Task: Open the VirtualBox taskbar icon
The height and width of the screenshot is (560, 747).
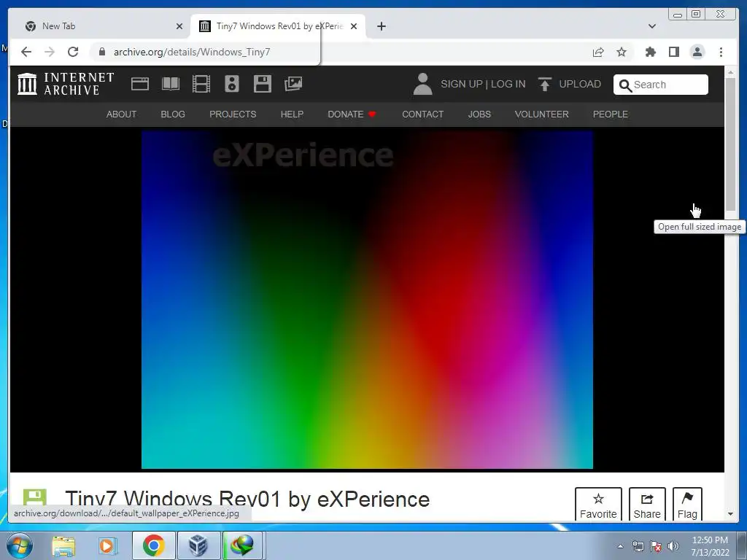Action: [198, 545]
